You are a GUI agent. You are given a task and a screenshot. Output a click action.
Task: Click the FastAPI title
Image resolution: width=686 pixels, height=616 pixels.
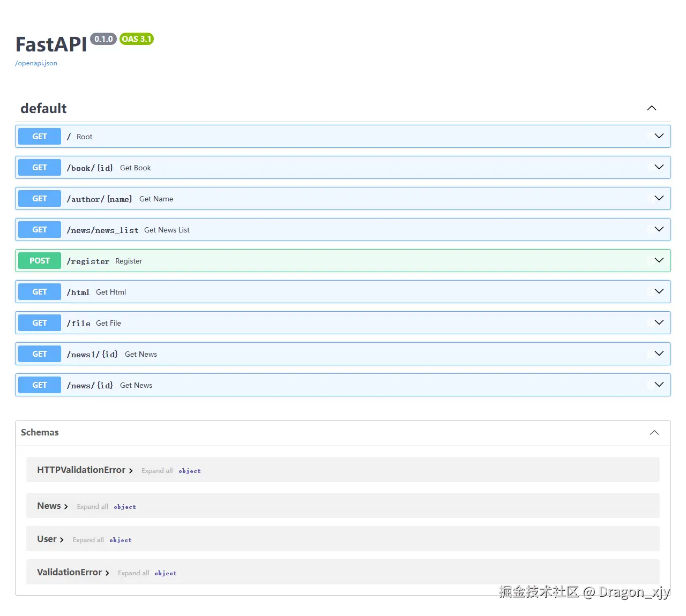pyautogui.click(x=51, y=44)
